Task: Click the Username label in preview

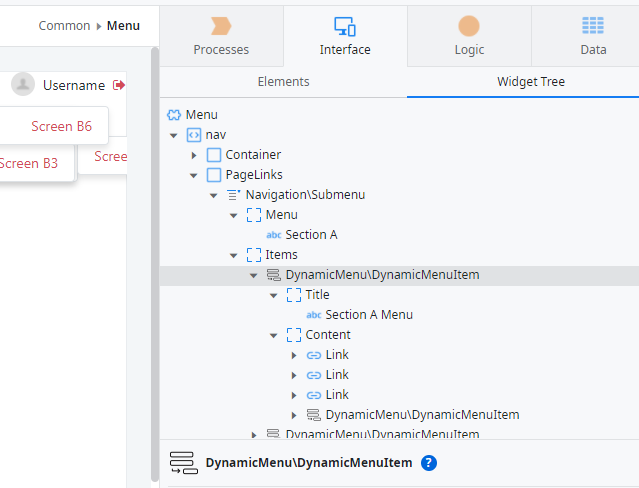Action: tap(74, 85)
